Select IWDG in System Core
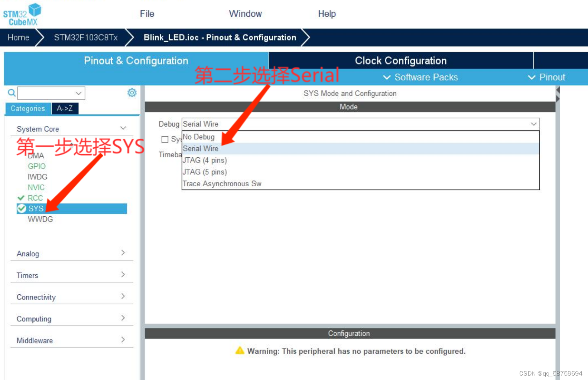 point(38,177)
